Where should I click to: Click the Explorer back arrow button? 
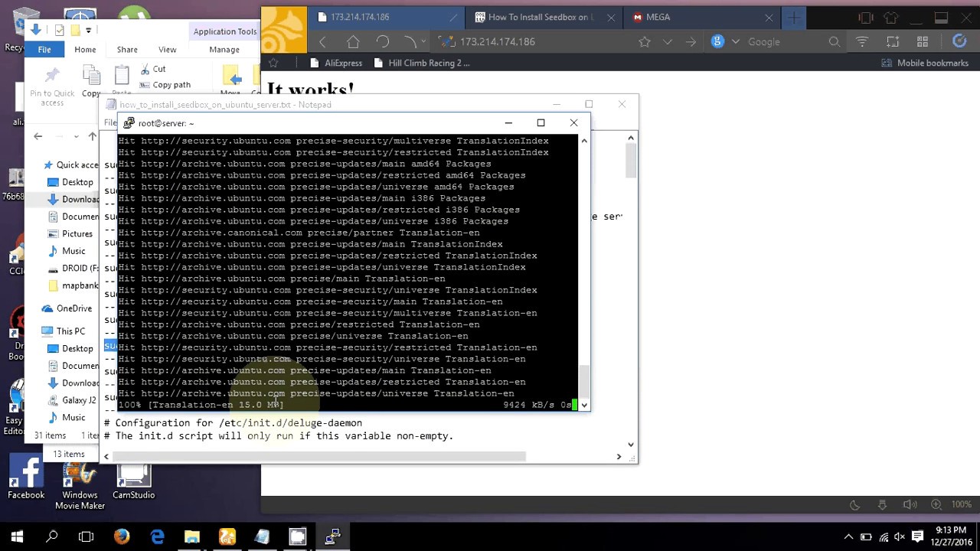[38, 136]
